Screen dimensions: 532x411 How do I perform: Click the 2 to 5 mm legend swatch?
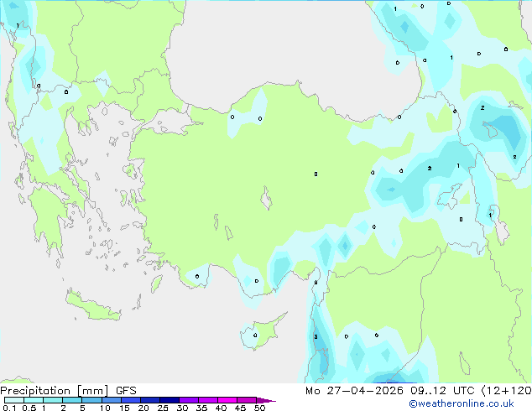tap(72, 400)
